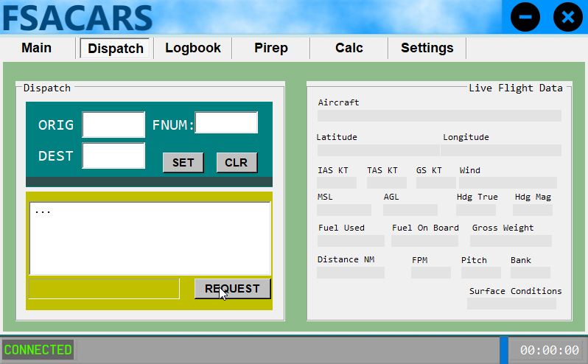The width and height of the screenshot is (588, 364).
Task: Focus the FNUM flight number field
Action: pos(226,123)
